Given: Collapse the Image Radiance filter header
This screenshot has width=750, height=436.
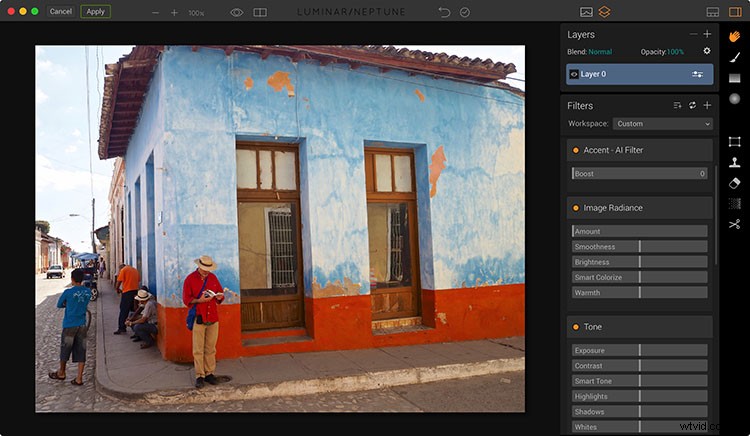Looking at the screenshot, I should [640, 208].
